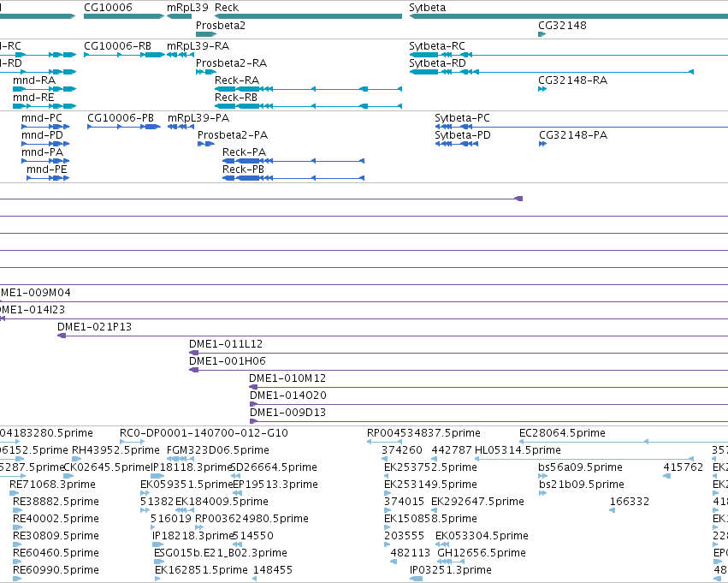Select the EK253752.5prime EST marker
Viewport: 728px width, 583px height.
tap(387, 476)
